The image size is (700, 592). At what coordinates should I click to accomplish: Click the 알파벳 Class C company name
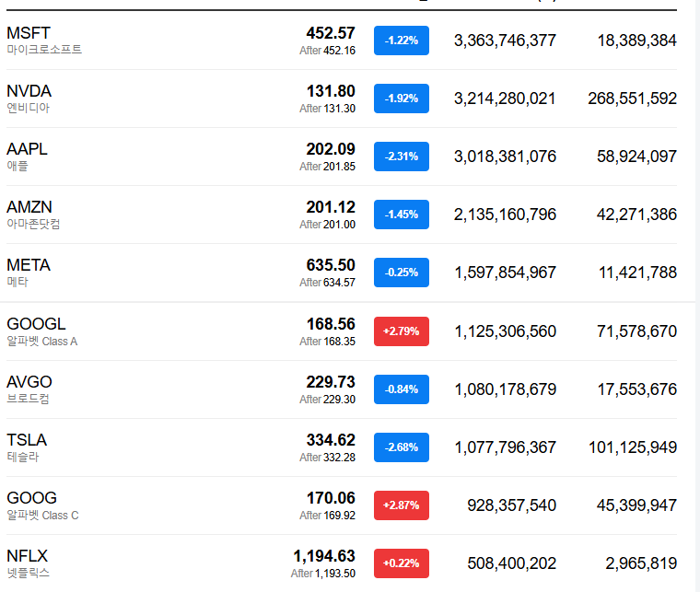43,516
